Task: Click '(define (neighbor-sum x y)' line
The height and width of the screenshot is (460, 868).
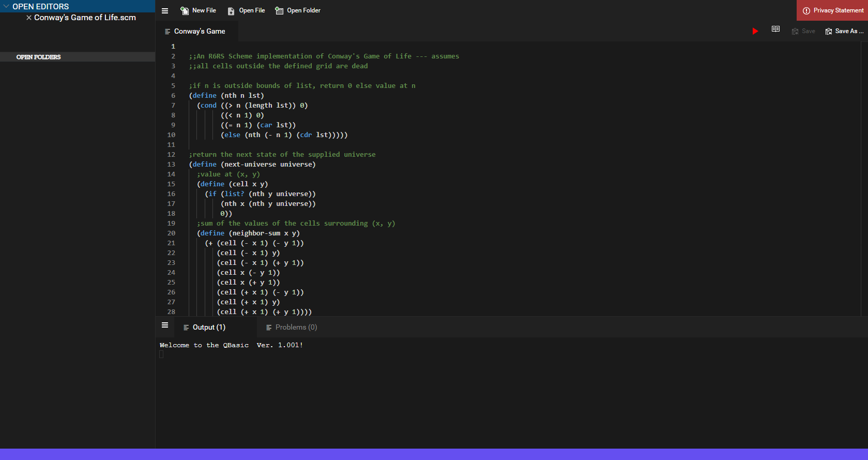Action: (x=248, y=233)
